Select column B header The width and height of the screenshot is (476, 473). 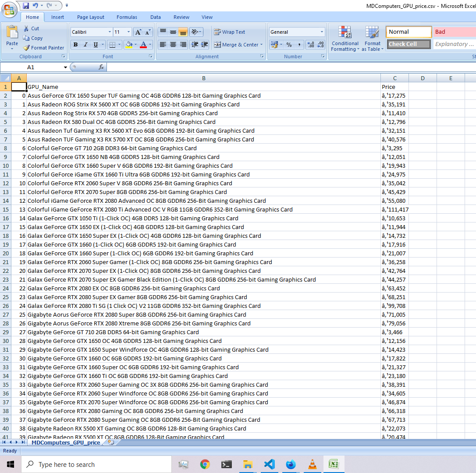[x=203, y=78]
